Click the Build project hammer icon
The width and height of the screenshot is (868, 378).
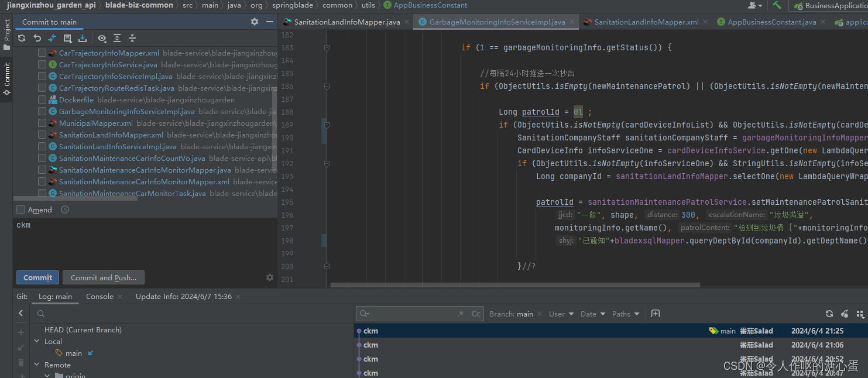(x=777, y=5)
